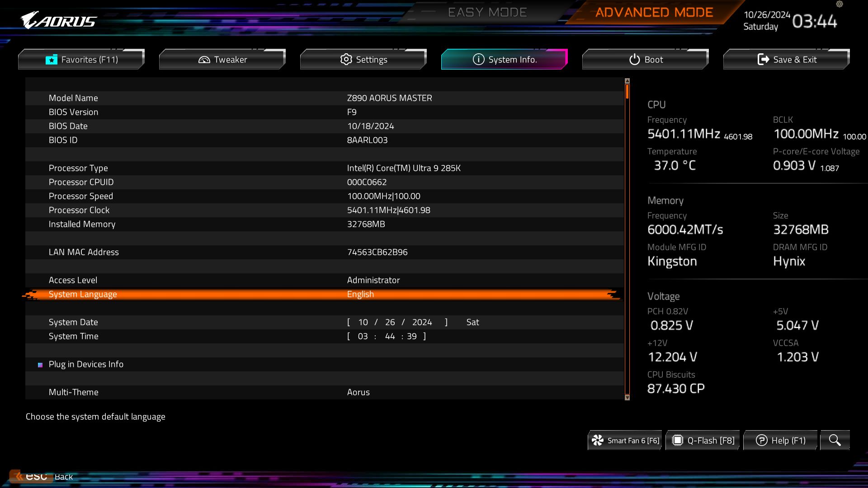The width and height of the screenshot is (868, 488).
Task: Click CPU Biscuits 87.430 CP value
Action: tap(676, 389)
